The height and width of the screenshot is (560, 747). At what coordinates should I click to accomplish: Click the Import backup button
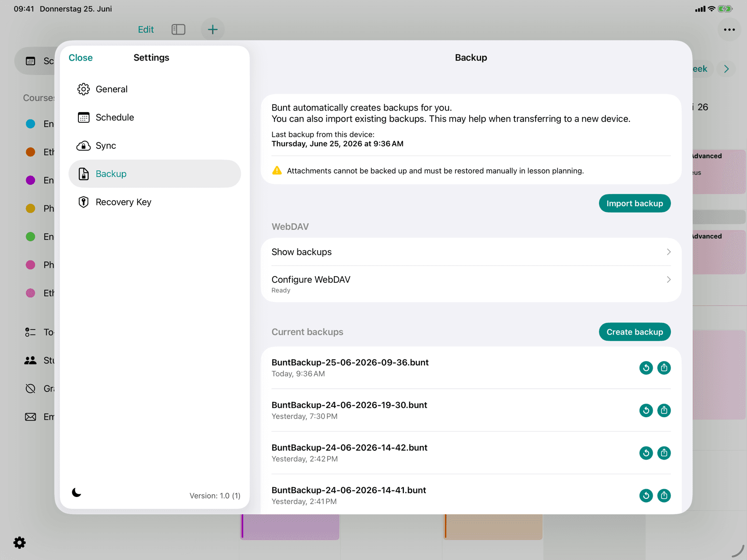point(634,203)
